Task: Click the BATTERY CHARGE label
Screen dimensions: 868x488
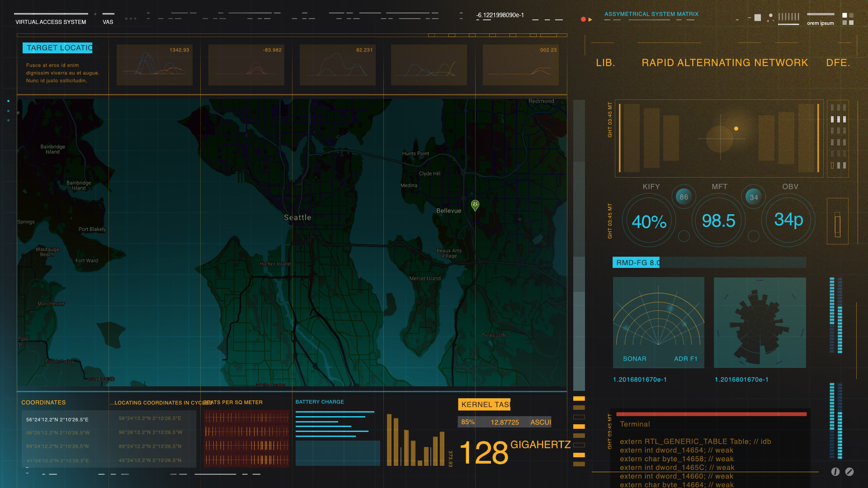Action: coord(320,402)
